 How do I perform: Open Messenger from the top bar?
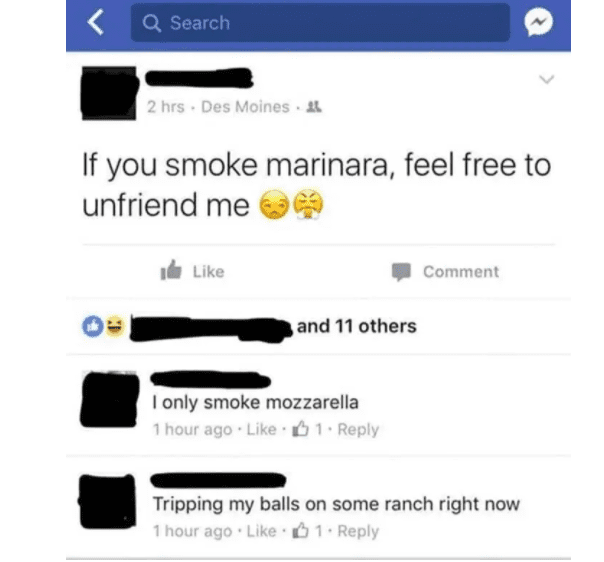[x=538, y=22]
